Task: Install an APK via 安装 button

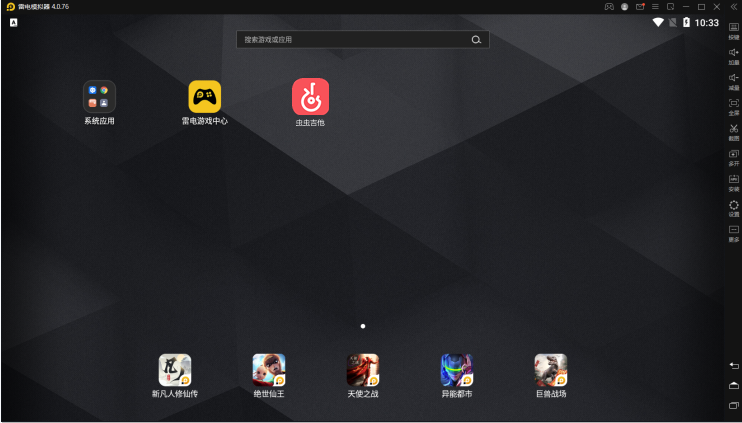Action: [733, 181]
